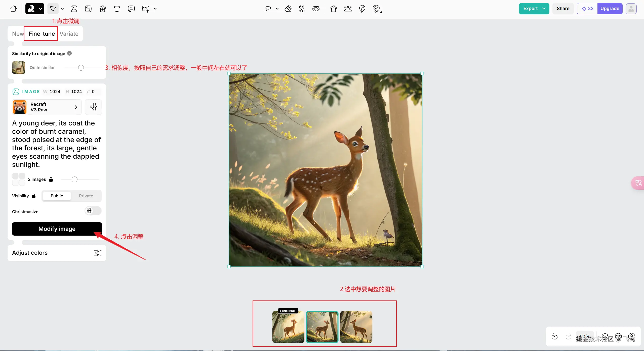The height and width of the screenshot is (351, 644).
Task: Open Recraft V3 Raw model selector
Action: tap(47, 107)
